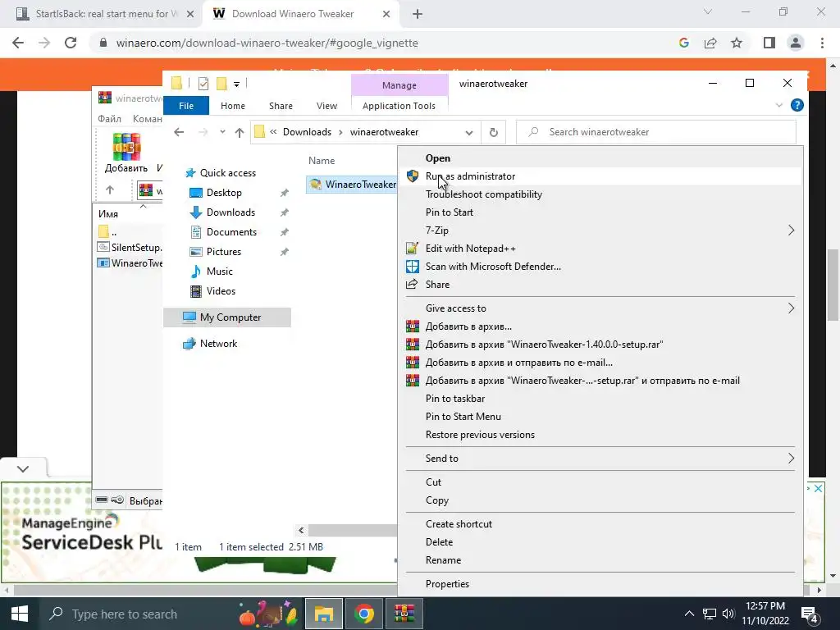The height and width of the screenshot is (630, 840).
Task: Click WinRAR taskbar icon
Action: [x=404, y=614]
